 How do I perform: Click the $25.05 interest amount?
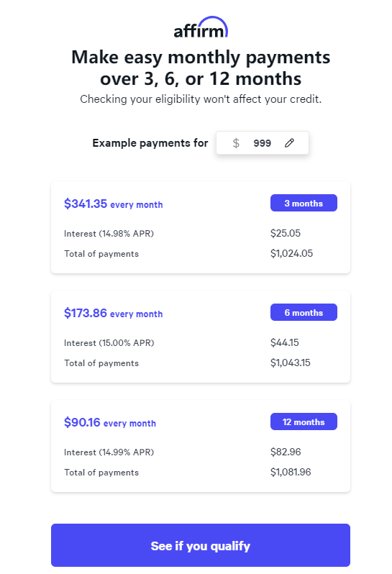point(285,233)
